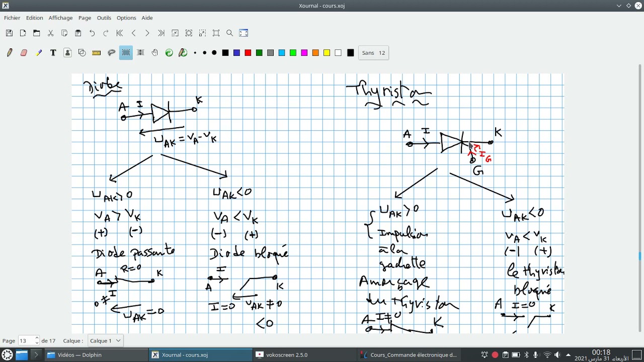Pick the orange color swatch
Image resolution: width=644 pixels, height=362 pixels.
(x=315, y=53)
